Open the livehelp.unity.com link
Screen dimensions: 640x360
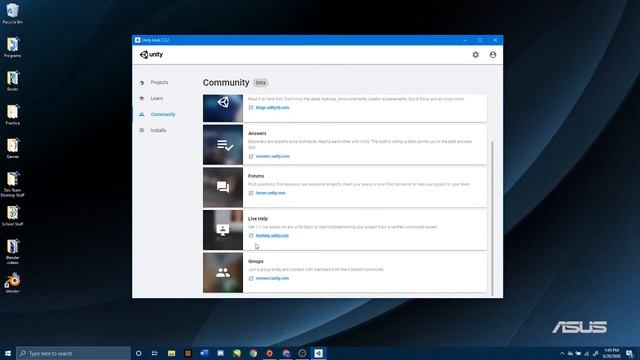[272, 236]
